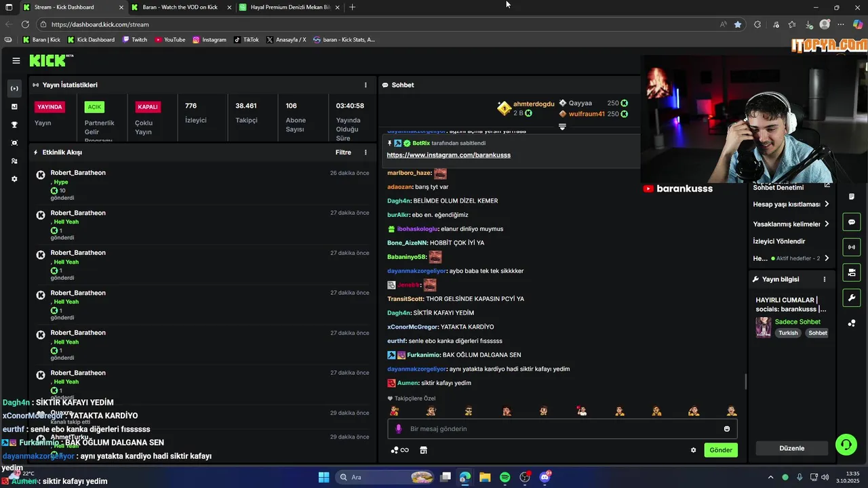Open the left sidebar icon below the trophy
This screenshot has height=488, width=868.
pos(14,143)
